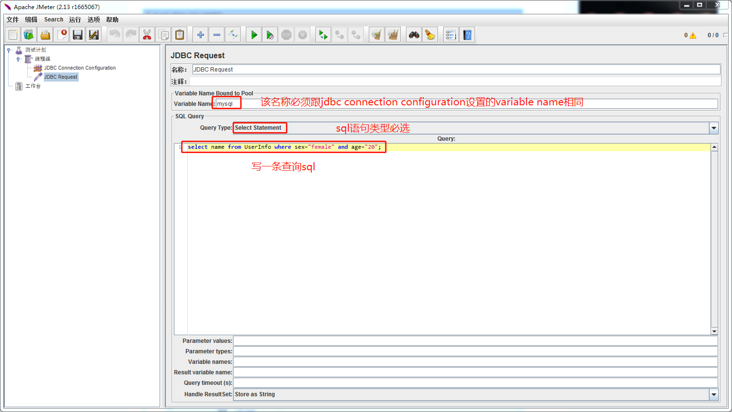Click the Cut scissors icon
The height and width of the screenshot is (412, 732).
147,35
